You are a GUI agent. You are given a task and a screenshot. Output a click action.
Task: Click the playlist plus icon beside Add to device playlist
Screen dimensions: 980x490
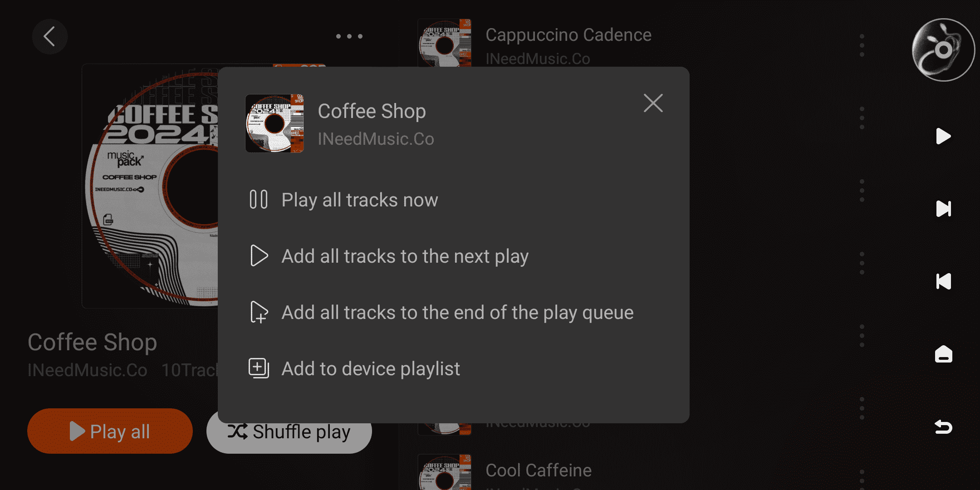(x=259, y=368)
